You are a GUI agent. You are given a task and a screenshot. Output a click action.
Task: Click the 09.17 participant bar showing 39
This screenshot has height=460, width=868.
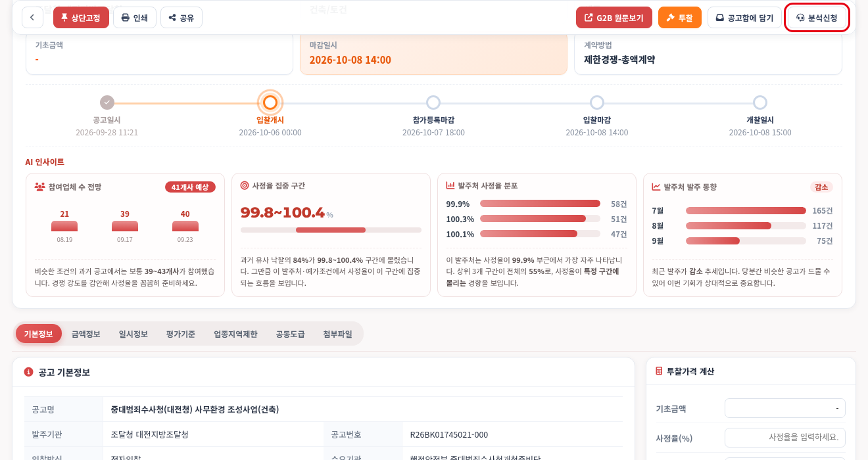click(x=125, y=226)
